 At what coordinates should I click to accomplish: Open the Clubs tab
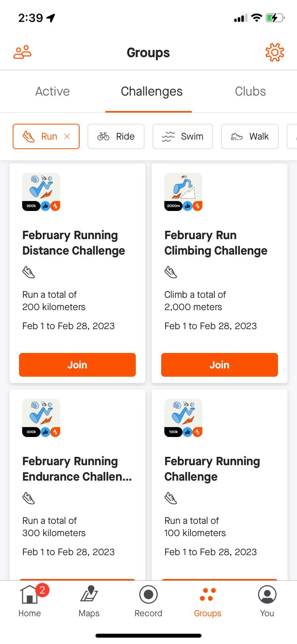tap(250, 91)
